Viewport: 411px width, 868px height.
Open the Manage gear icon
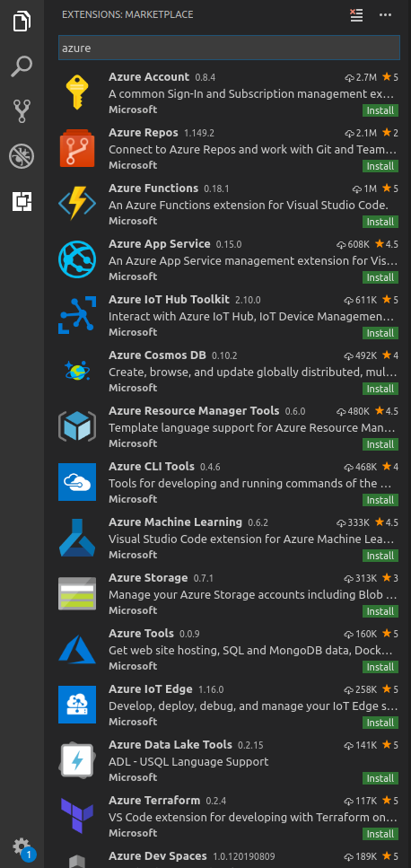[x=22, y=846]
